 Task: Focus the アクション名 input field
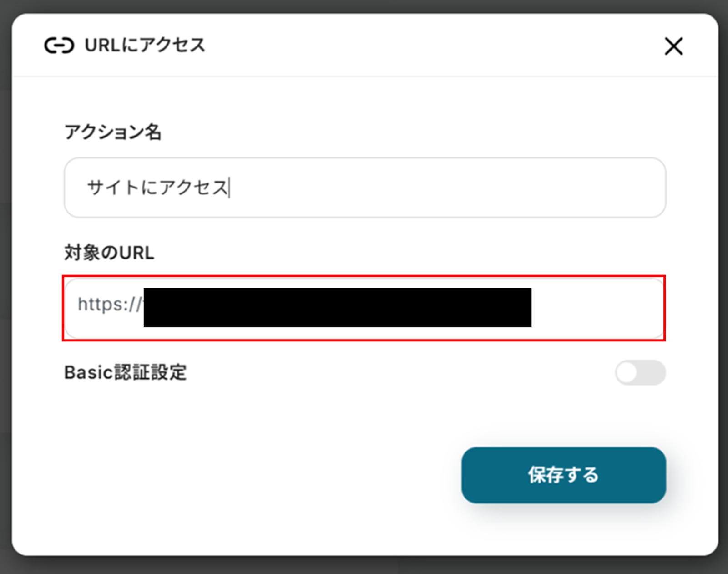[364, 188]
